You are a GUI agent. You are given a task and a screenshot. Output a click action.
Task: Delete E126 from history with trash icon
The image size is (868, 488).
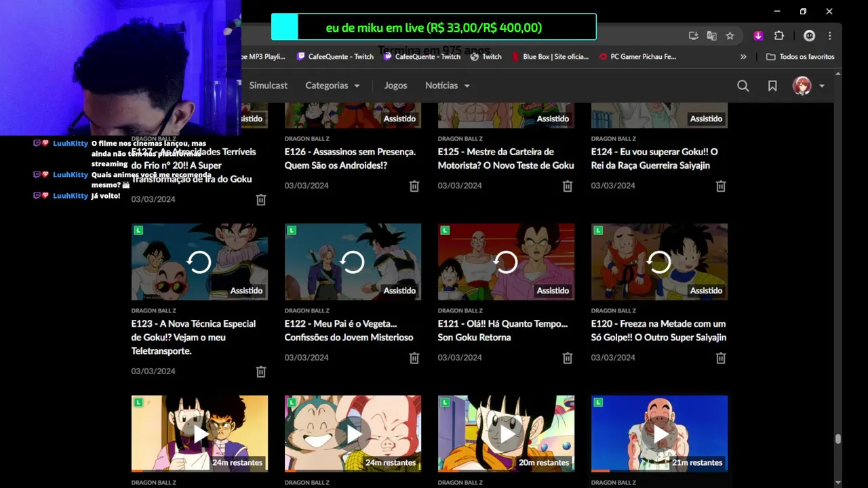[x=414, y=186]
